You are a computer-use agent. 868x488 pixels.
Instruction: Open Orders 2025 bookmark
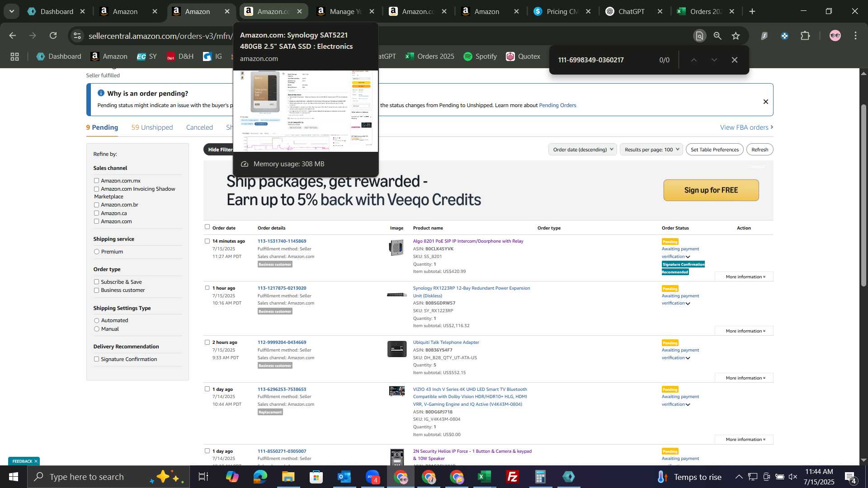pos(430,56)
